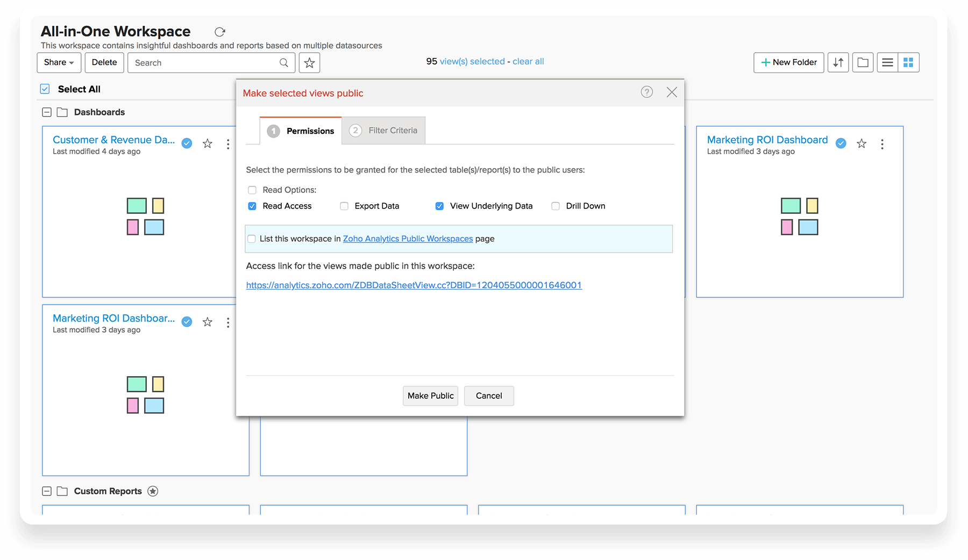Click the sort order icon
This screenshot has height=560, width=968.
point(838,62)
